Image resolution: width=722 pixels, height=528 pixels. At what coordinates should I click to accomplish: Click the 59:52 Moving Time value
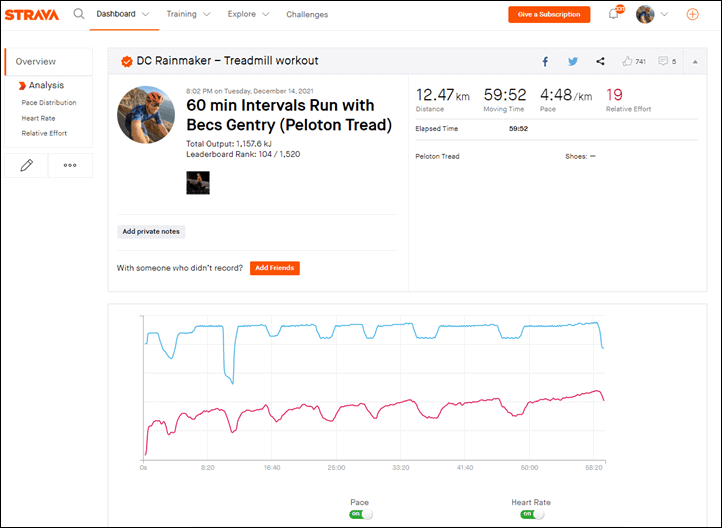505,95
